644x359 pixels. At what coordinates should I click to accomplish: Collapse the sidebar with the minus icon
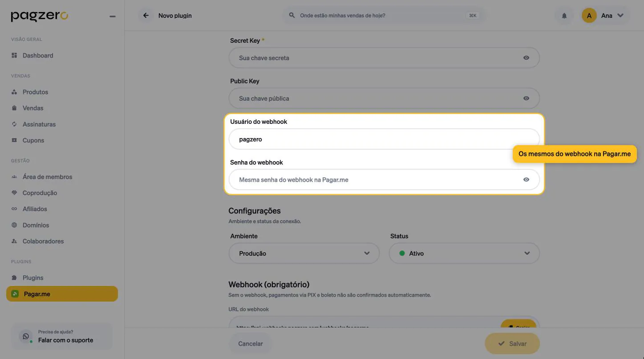pos(113,16)
